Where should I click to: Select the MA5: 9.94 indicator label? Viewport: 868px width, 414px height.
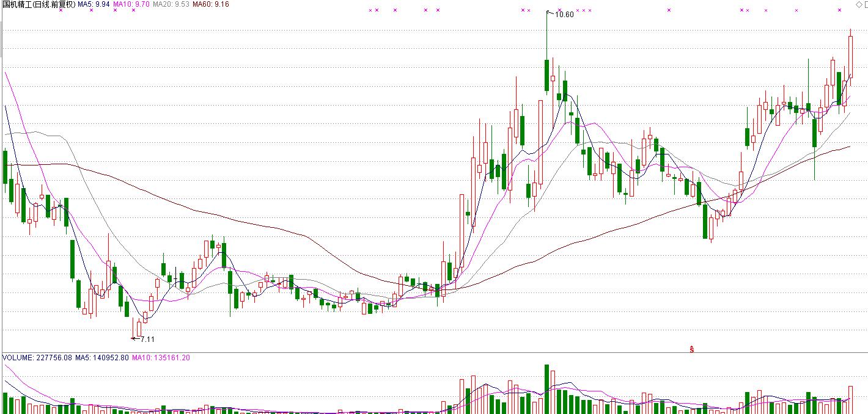pos(94,4)
